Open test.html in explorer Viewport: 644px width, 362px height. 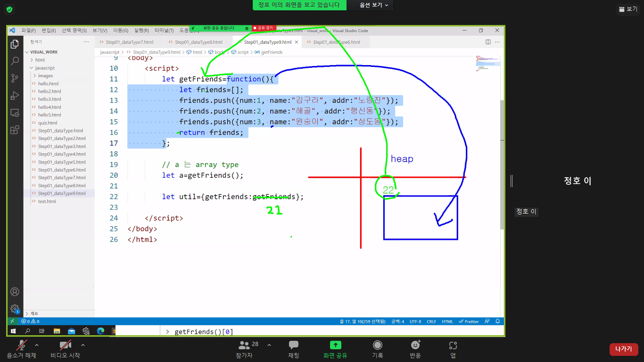click(47, 201)
